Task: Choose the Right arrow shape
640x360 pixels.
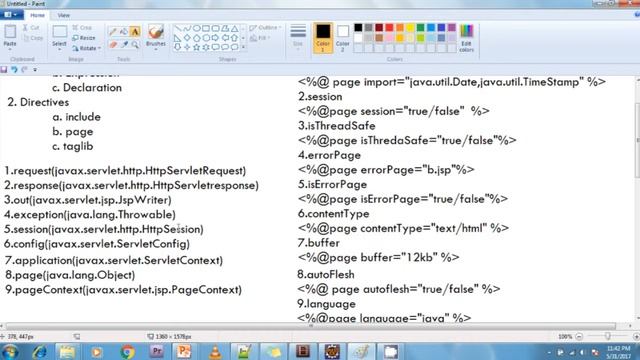Action: click(x=215, y=38)
